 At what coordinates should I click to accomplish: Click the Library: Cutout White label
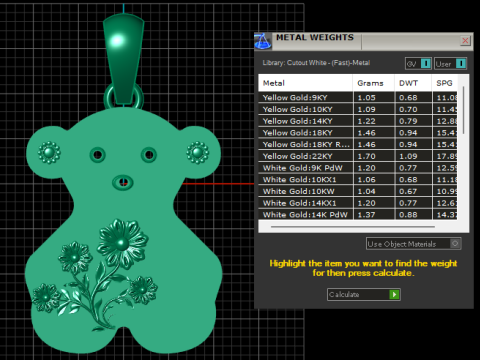coord(316,63)
